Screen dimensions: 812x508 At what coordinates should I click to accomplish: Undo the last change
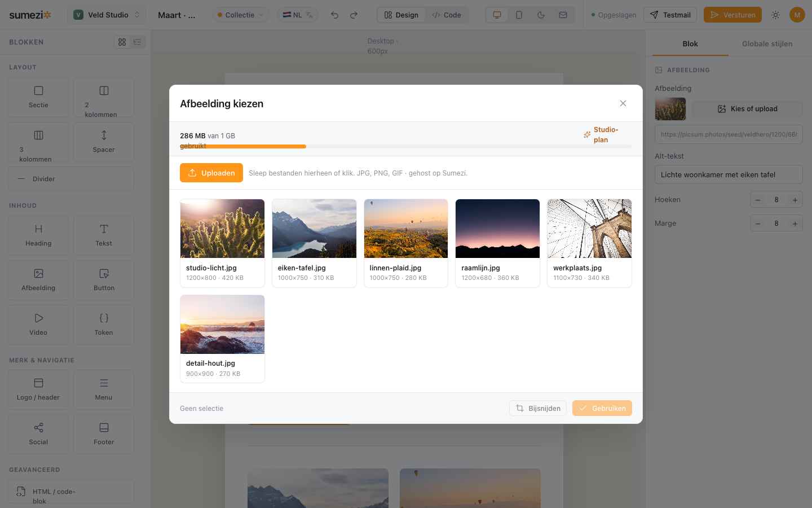point(334,15)
